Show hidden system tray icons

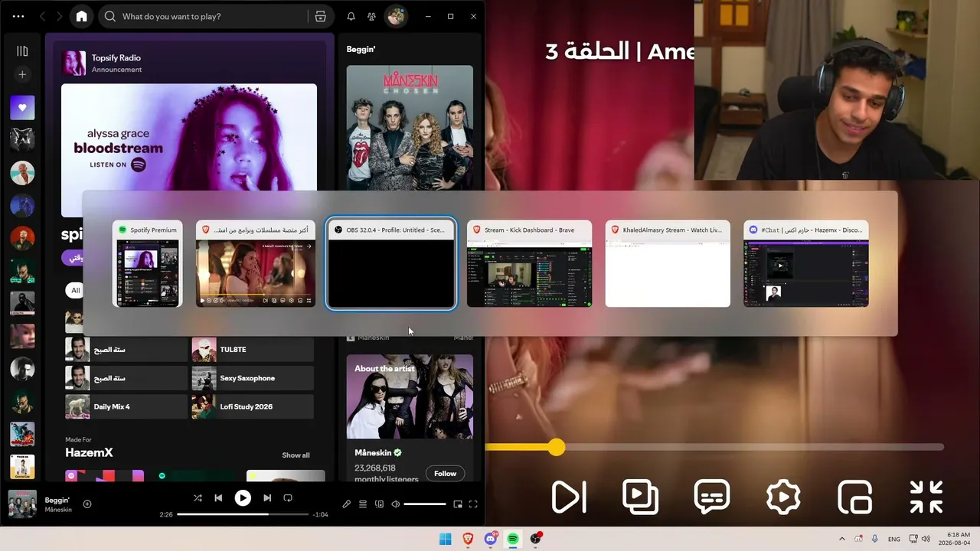click(x=842, y=539)
